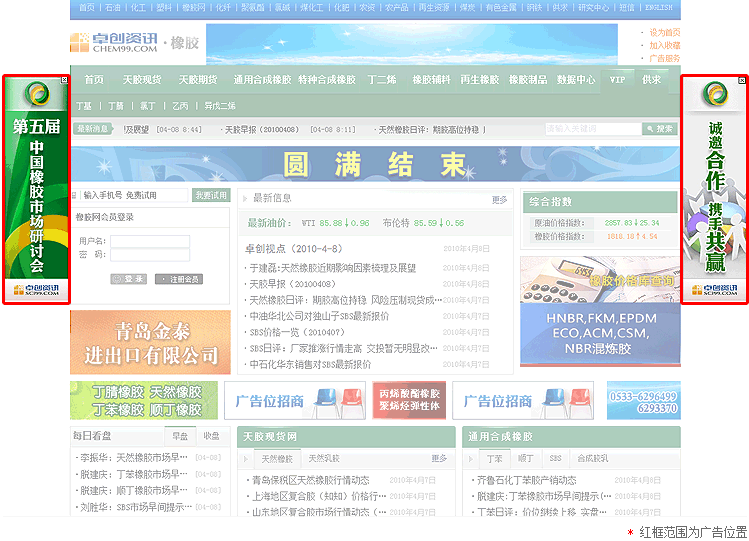749x541 pixels.
Task: Click 丁基 sub-navigation link
Action: click(x=84, y=106)
